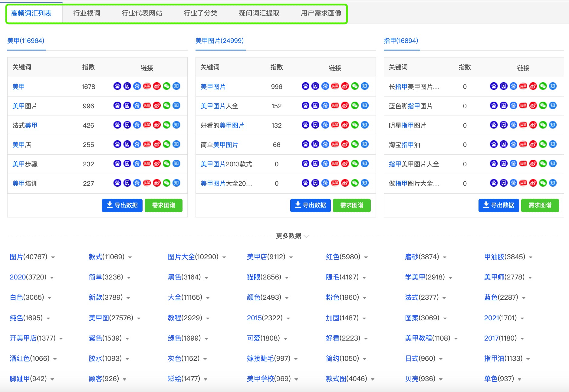
Task: Click dark Baidu paw icon in 简单美甲图片 row
Action: pyautogui.click(x=306, y=144)
